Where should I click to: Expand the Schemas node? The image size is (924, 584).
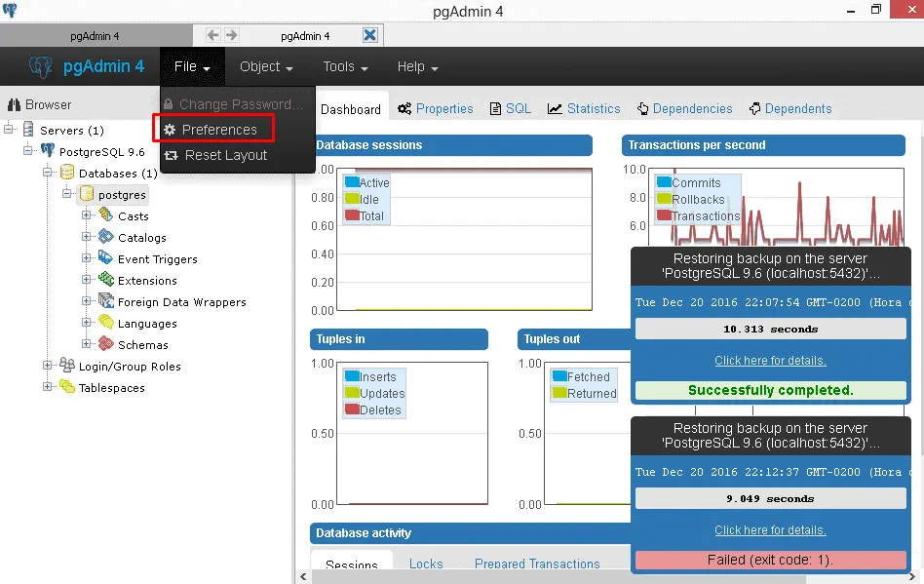[86, 343]
